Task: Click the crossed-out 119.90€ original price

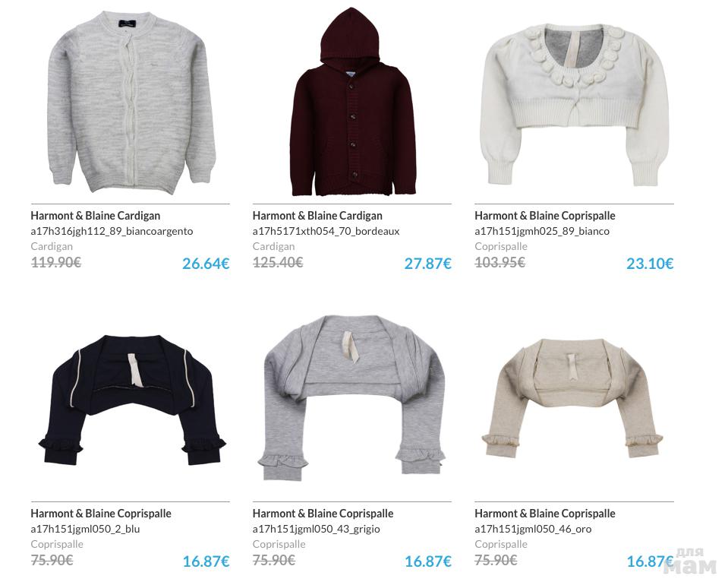Action: pos(55,263)
